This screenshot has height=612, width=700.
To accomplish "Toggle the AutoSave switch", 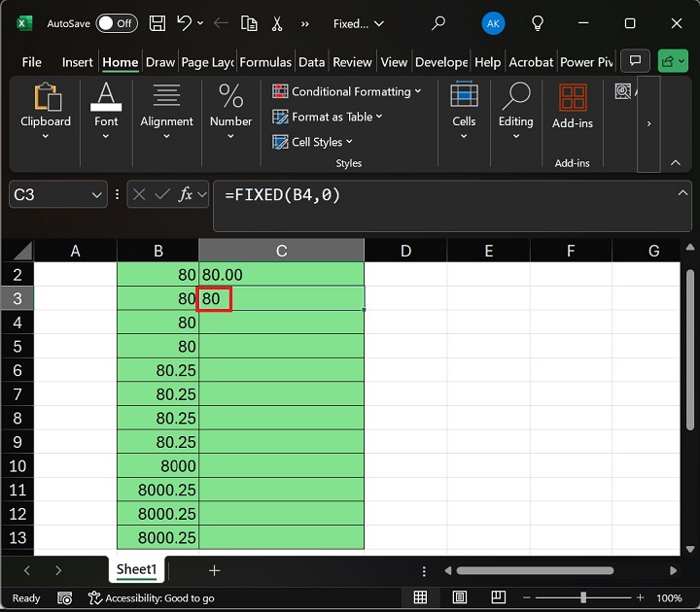I will (116, 23).
